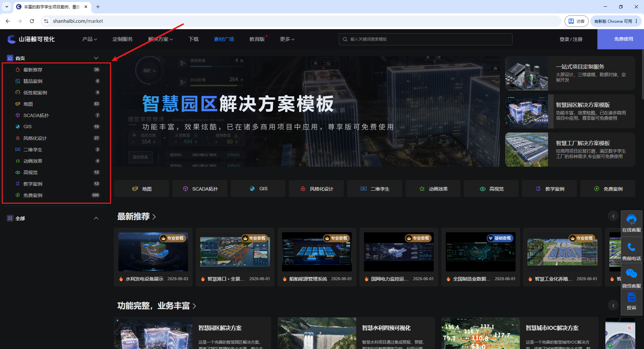Open the 最新推荐 section via its heading arrow
The image size is (644, 349).
coord(154,217)
